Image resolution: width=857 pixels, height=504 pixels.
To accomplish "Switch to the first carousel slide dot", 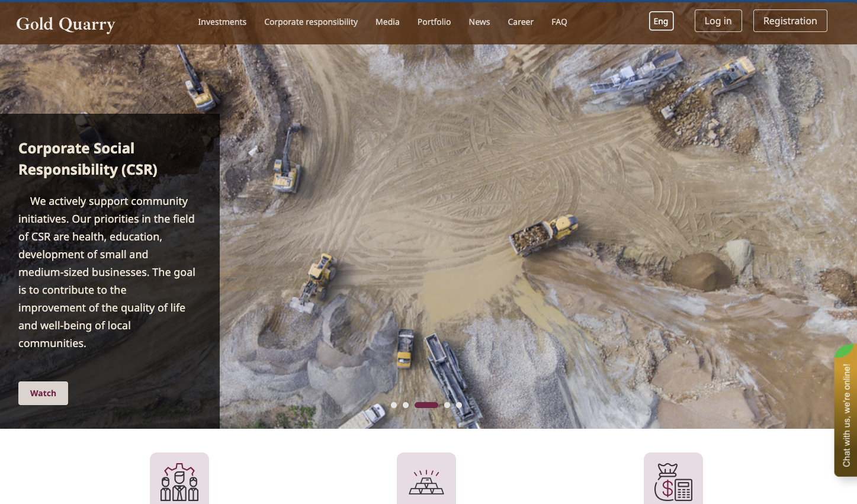I will pyautogui.click(x=394, y=405).
